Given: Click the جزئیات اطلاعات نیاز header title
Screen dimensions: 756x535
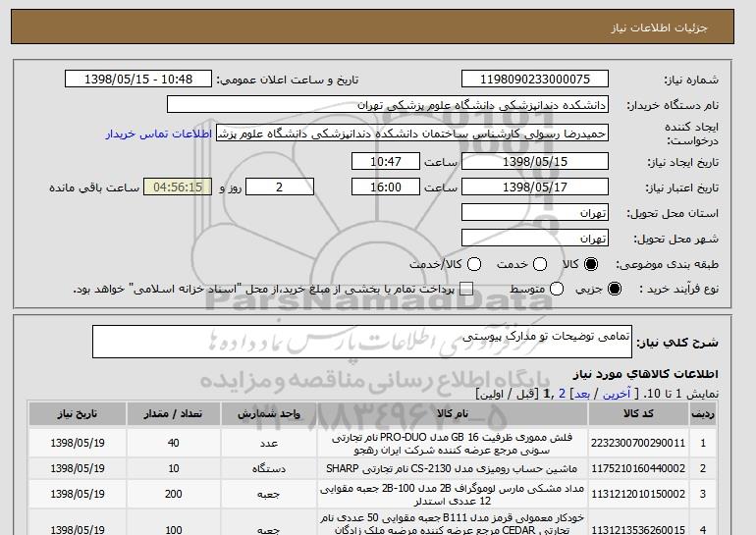Looking at the screenshot, I should tap(659, 27).
